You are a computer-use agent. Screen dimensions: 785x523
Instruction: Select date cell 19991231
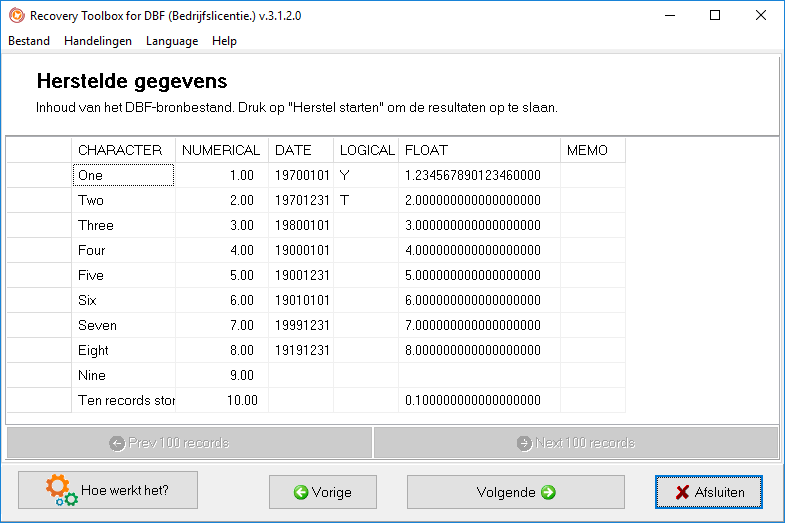click(301, 325)
